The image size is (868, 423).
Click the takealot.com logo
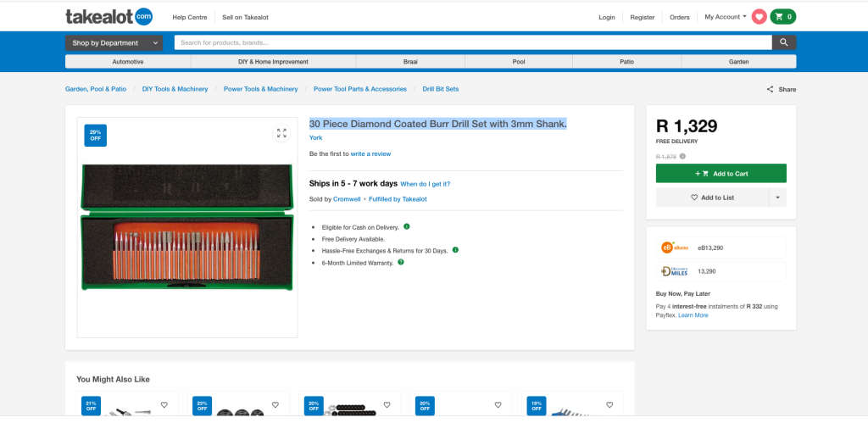click(108, 17)
